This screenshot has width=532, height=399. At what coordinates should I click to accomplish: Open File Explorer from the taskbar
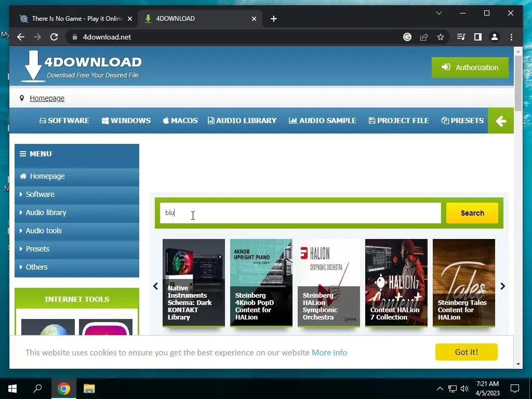89,389
